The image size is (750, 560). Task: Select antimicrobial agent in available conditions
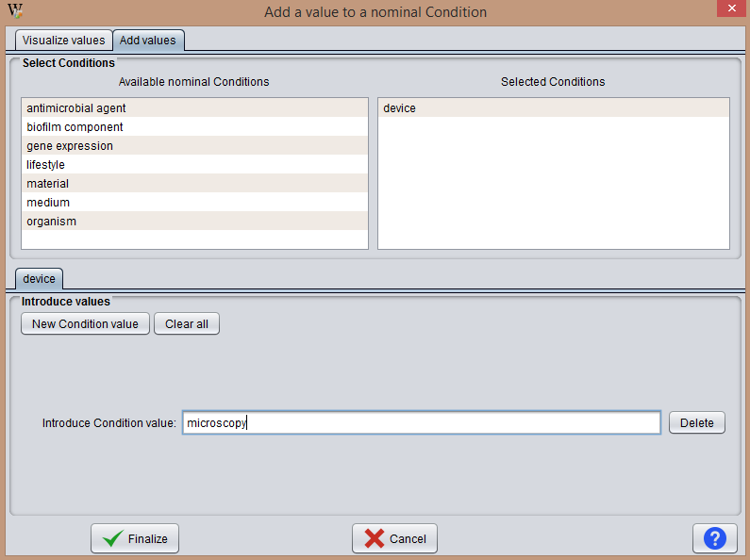point(194,108)
